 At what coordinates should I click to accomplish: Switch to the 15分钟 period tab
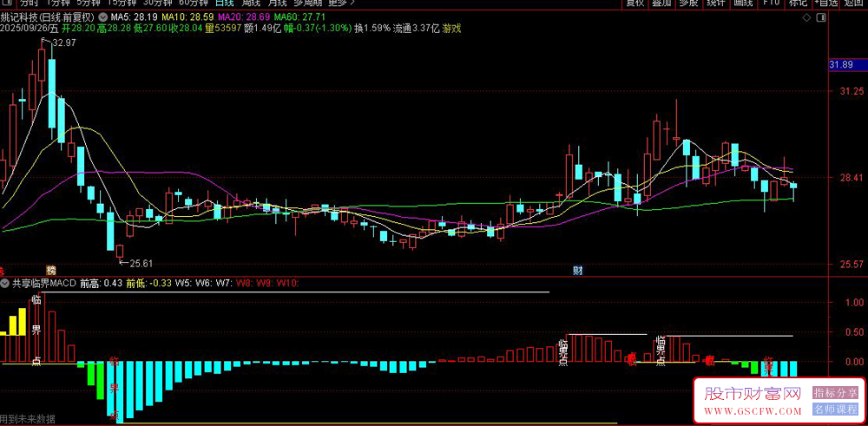(121, 3)
